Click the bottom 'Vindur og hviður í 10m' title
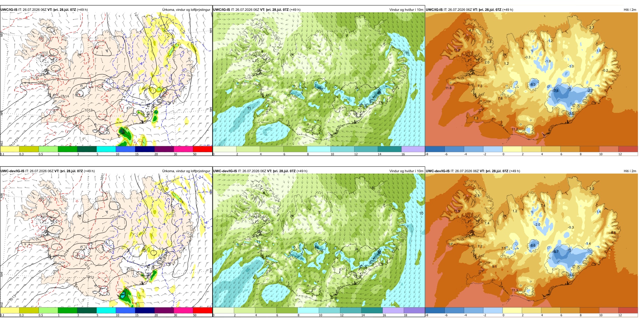 pos(406,171)
